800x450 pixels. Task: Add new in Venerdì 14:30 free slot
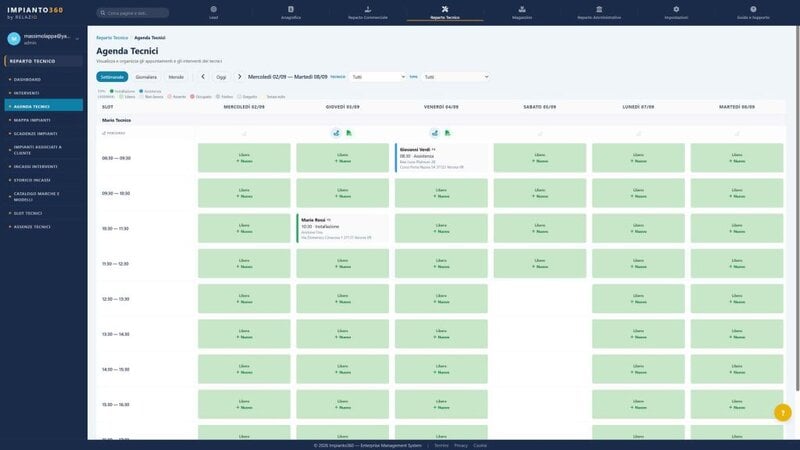click(x=441, y=372)
